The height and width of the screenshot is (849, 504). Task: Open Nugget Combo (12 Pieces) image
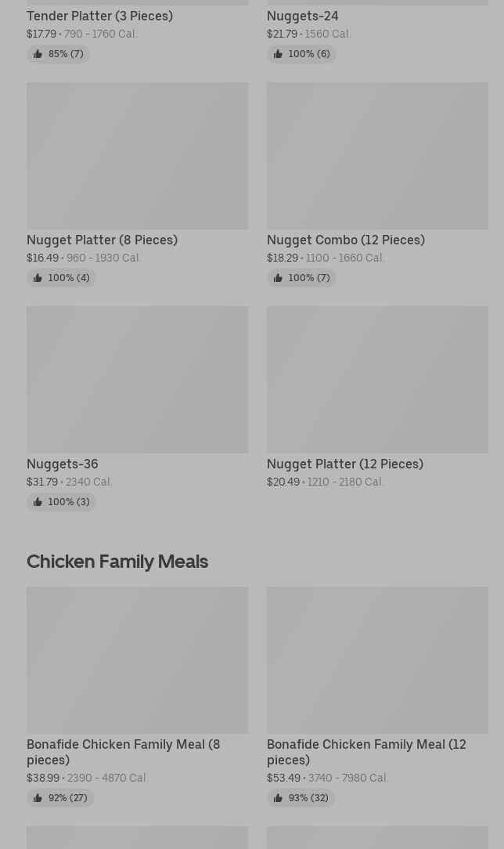[x=377, y=156]
